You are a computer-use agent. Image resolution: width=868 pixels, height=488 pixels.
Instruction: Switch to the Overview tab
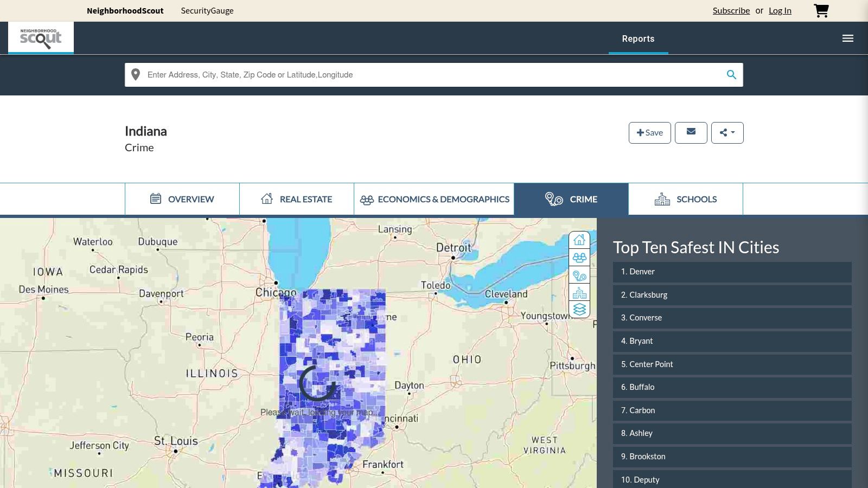pos(182,199)
